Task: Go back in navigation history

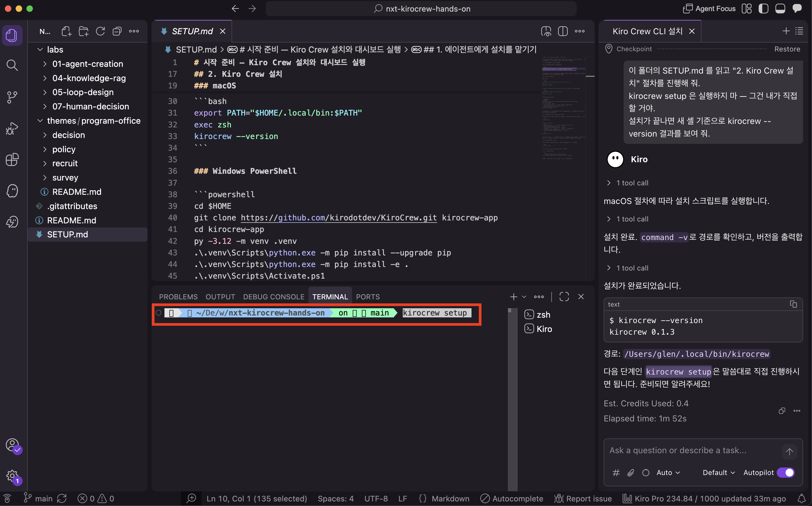Action: [x=235, y=9]
